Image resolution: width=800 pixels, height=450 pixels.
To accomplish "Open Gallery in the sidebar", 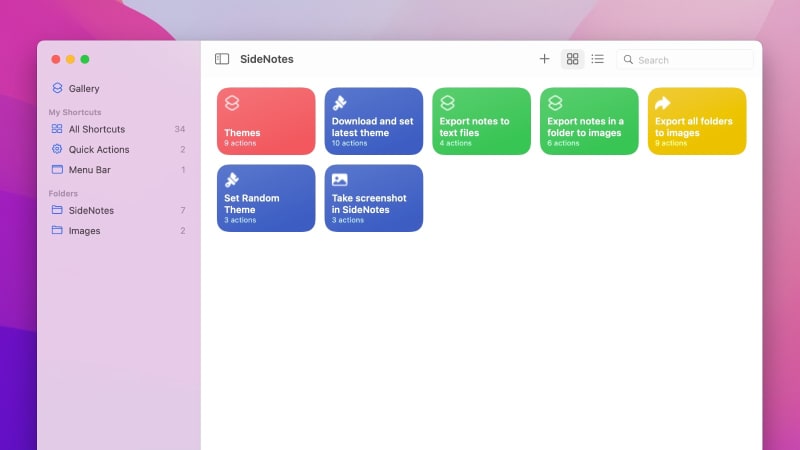I will [118, 88].
